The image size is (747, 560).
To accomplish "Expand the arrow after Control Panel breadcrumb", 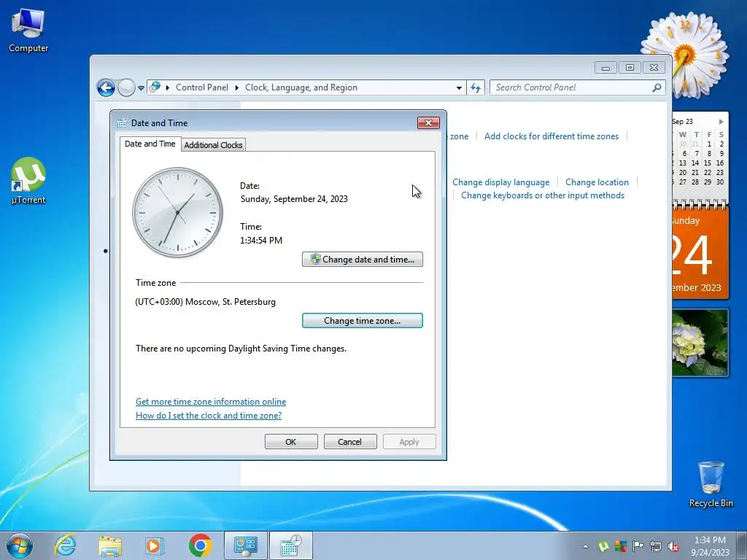I will tap(237, 87).
